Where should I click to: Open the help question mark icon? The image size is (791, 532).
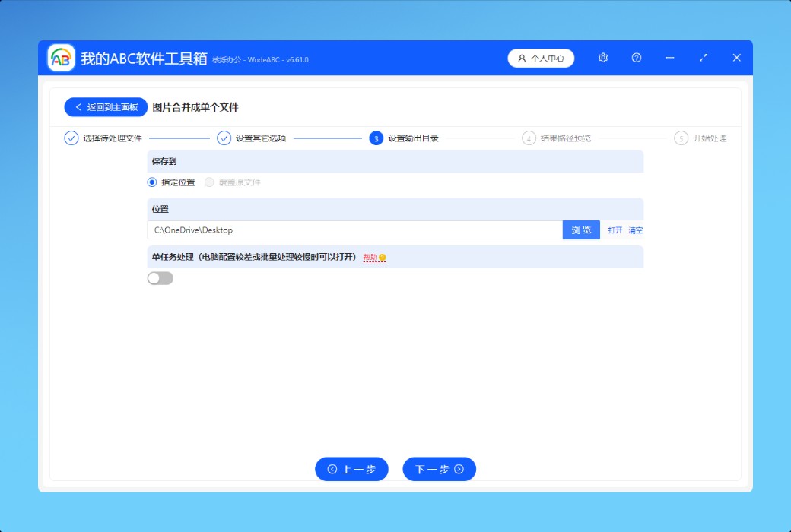coord(637,58)
